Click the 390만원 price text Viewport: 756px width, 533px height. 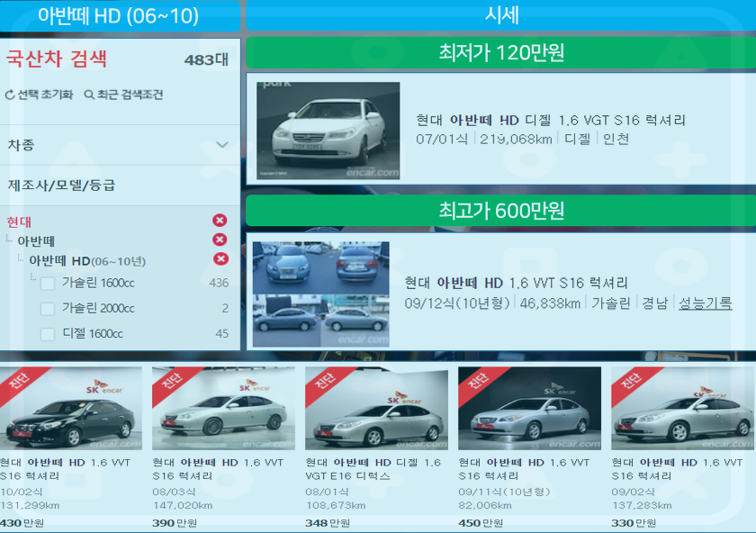pos(175,523)
